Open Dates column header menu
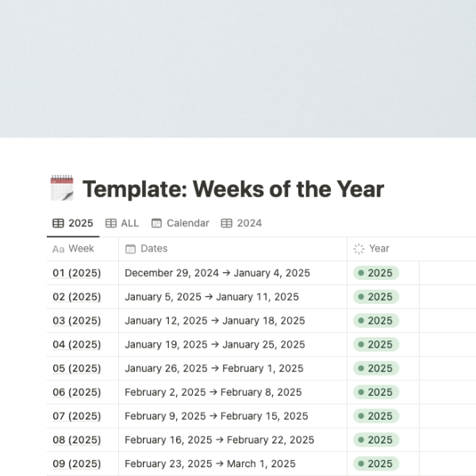 pos(154,248)
